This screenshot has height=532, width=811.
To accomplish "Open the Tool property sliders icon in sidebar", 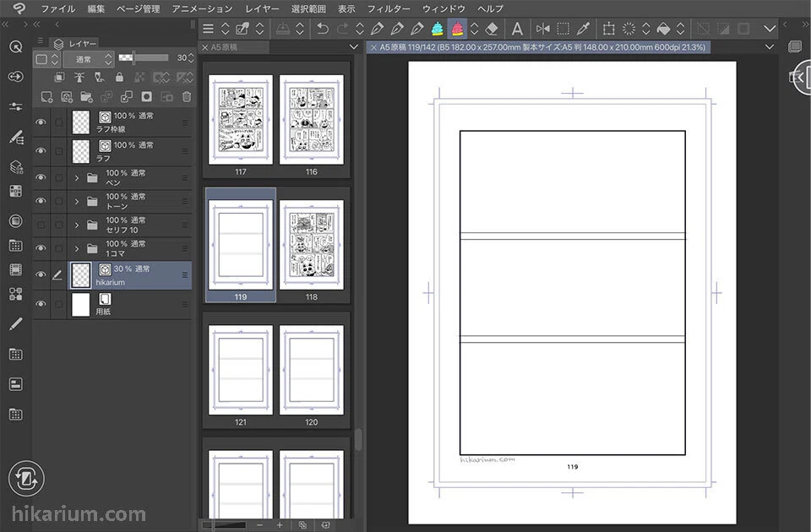I will pos(16,106).
